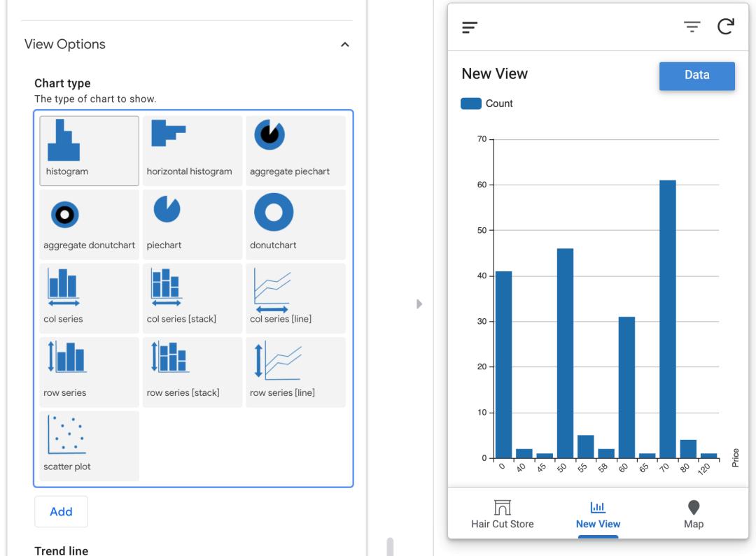Open the filter icon in preview header
This screenshot has height=556, width=756.
point(692,27)
